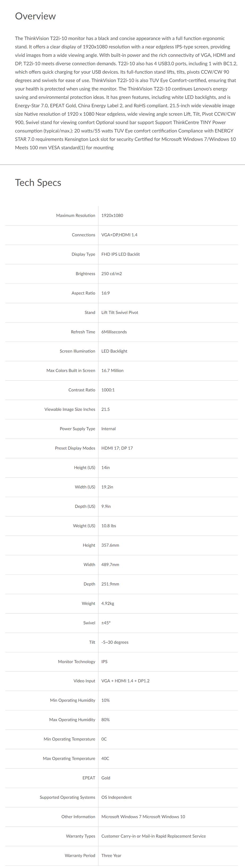Select the 10.8 lbs weight value
The height and width of the screenshot is (868, 245).
pos(109,526)
